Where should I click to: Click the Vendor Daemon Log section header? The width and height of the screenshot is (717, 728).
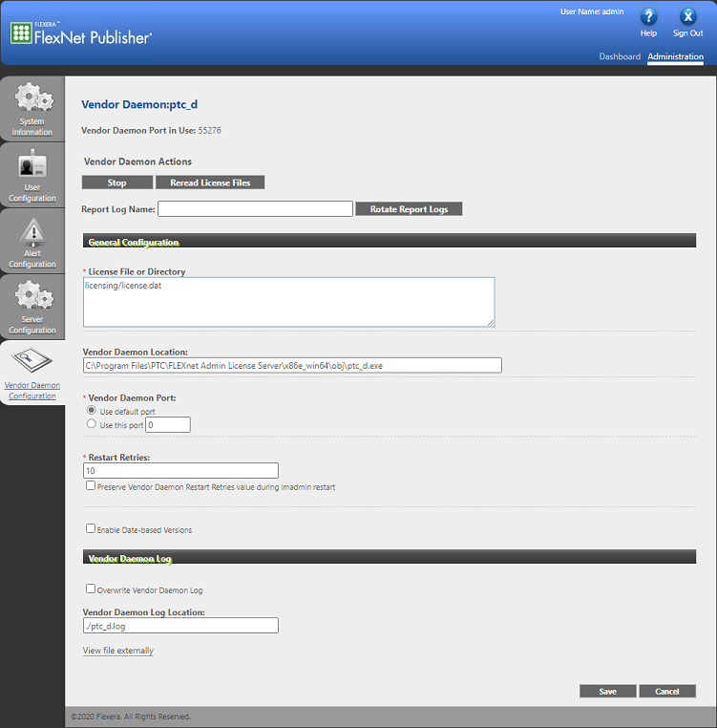[390, 557]
